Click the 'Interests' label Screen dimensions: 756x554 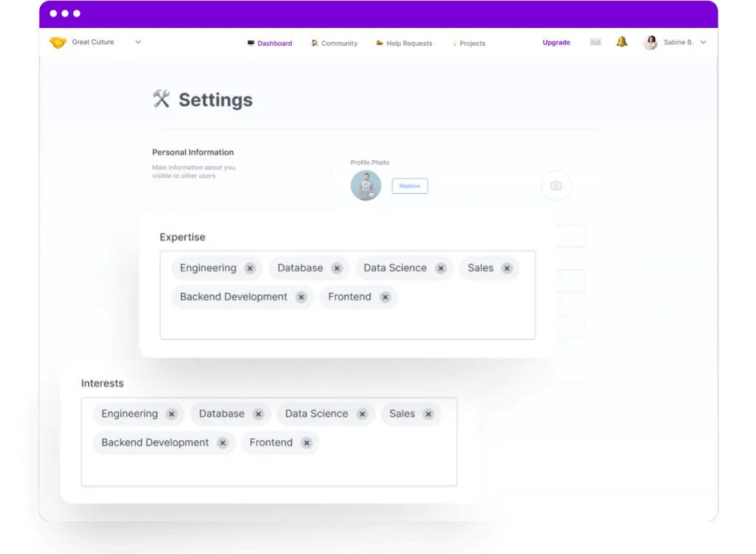click(102, 384)
